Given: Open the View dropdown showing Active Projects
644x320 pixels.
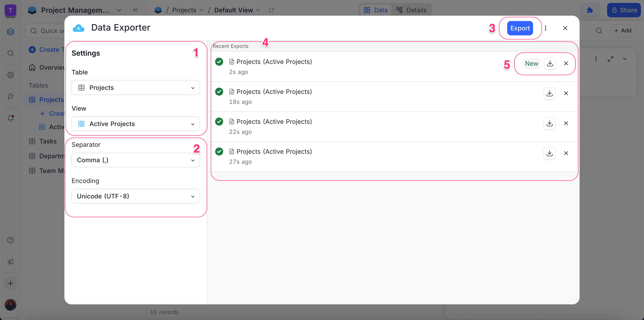Looking at the screenshot, I should pos(136,124).
